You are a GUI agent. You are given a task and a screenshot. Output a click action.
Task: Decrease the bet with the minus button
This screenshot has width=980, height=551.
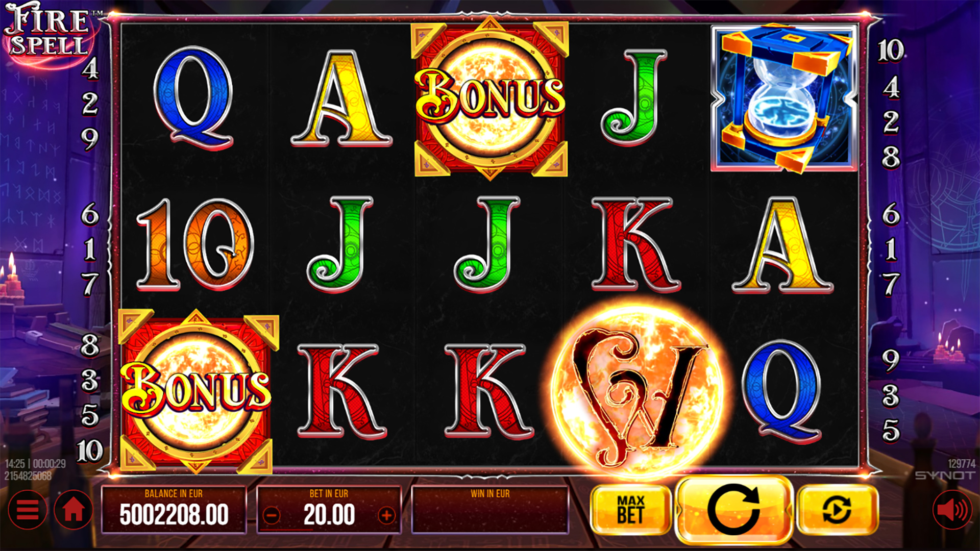coord(272,515)
